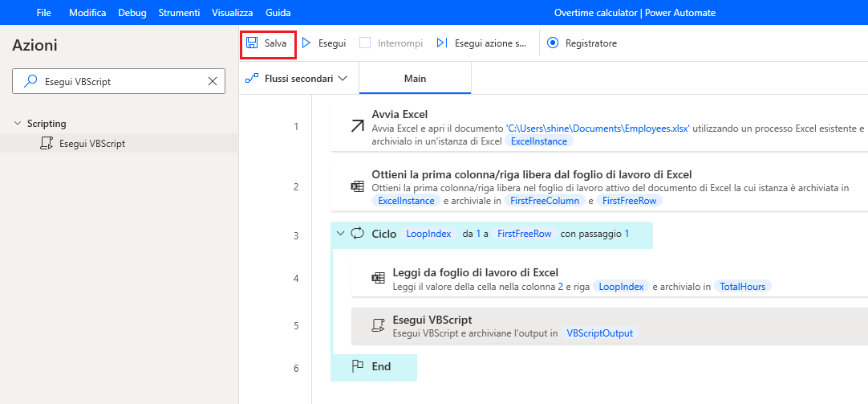Select the Avvia Excel action title
868x404 pixels.
click(x=400, y=115)
